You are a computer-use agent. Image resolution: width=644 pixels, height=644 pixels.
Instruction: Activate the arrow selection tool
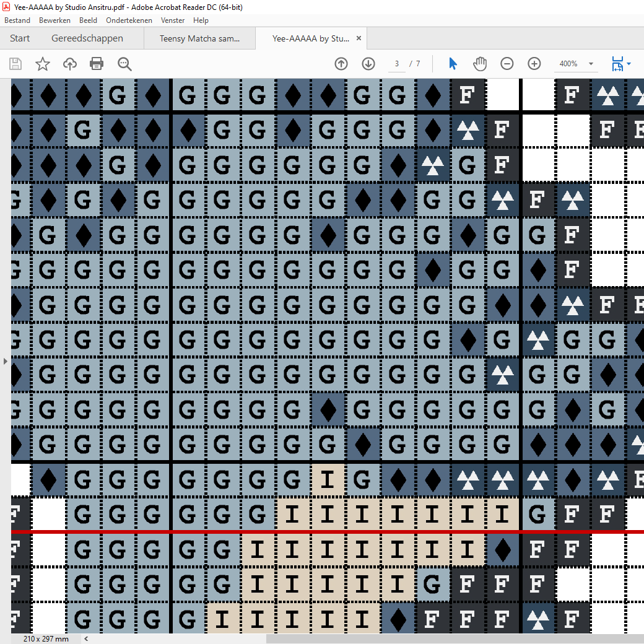click(453, 64)
